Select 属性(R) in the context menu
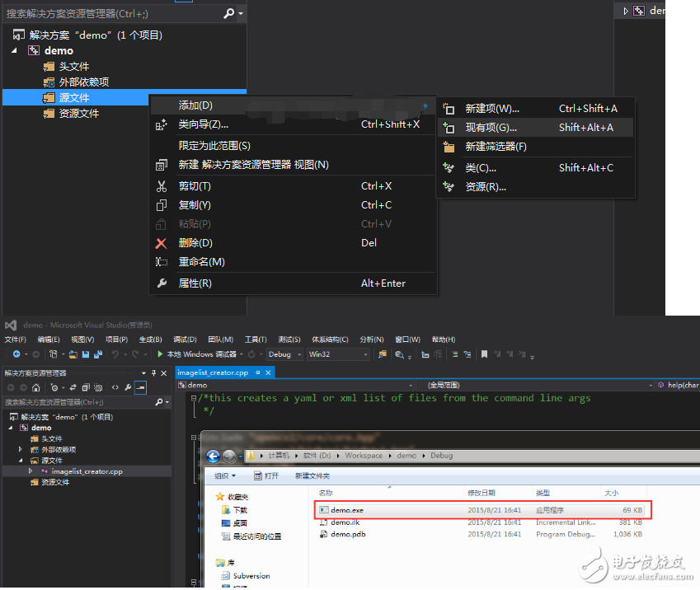This screenshot has height=590, width=700. click(195, 283)
